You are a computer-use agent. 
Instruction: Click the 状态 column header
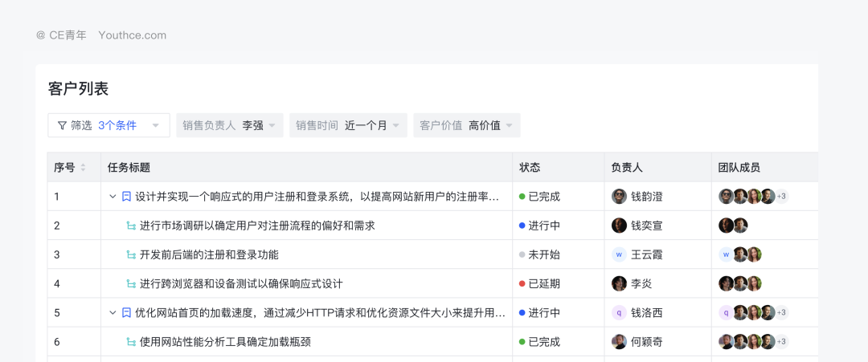530,168
